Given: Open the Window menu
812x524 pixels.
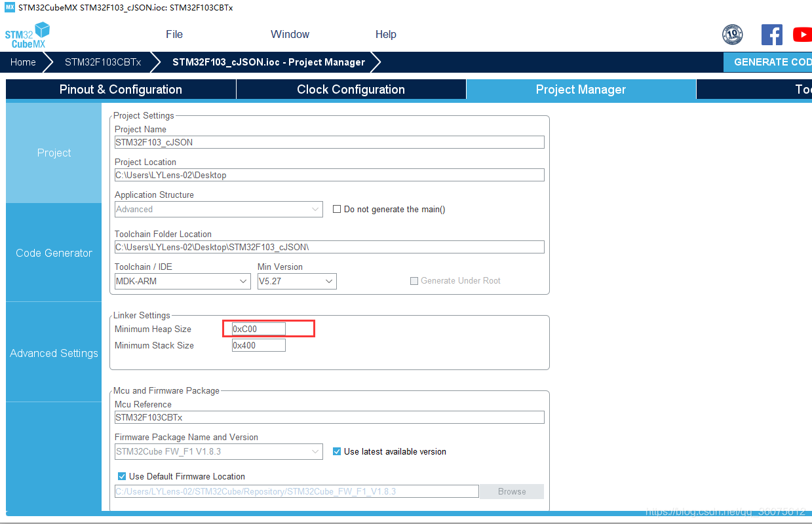Looking at the screenshot, I should click(290, 34).
